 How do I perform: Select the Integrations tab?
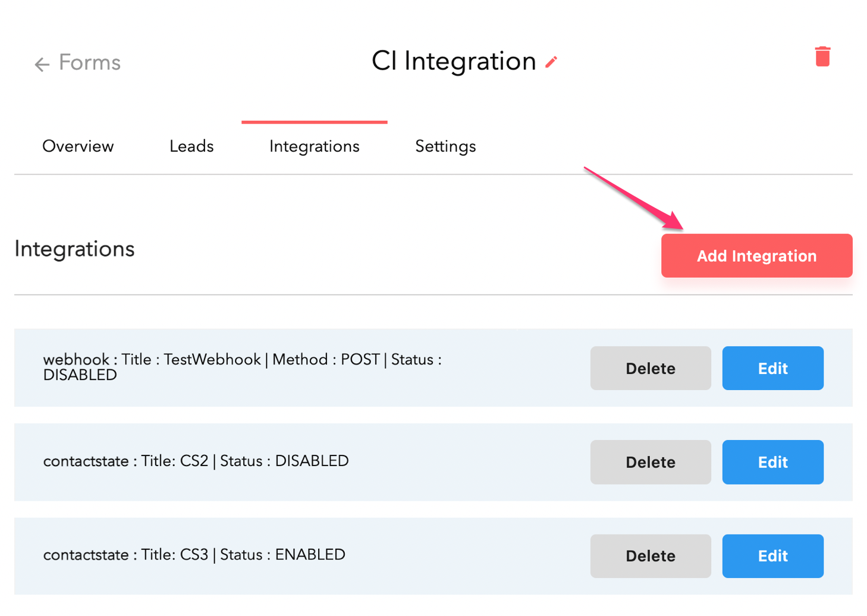[314, 146]
